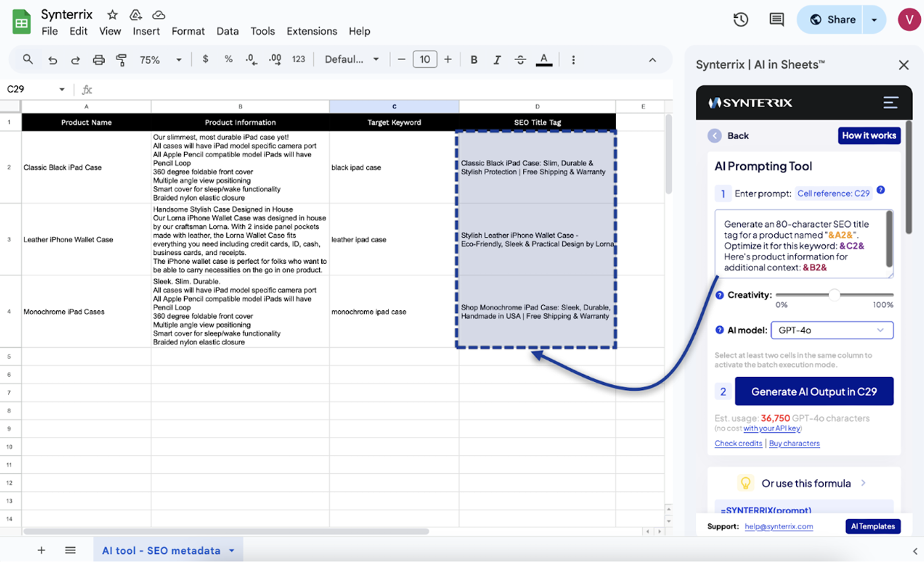This screenshot has width=924, height=563.
Task: Open version history clock icon
Action: coord(741,20)
